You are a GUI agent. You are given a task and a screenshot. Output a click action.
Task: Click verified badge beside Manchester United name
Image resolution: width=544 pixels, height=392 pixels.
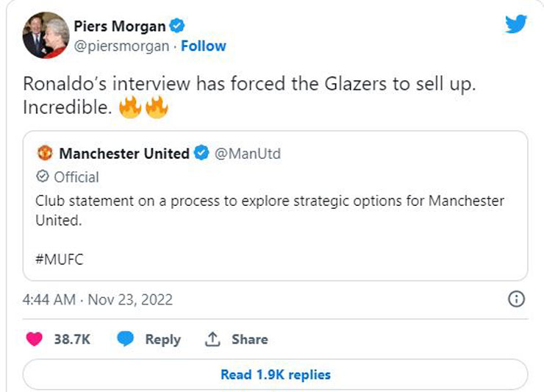pos(201,154)
